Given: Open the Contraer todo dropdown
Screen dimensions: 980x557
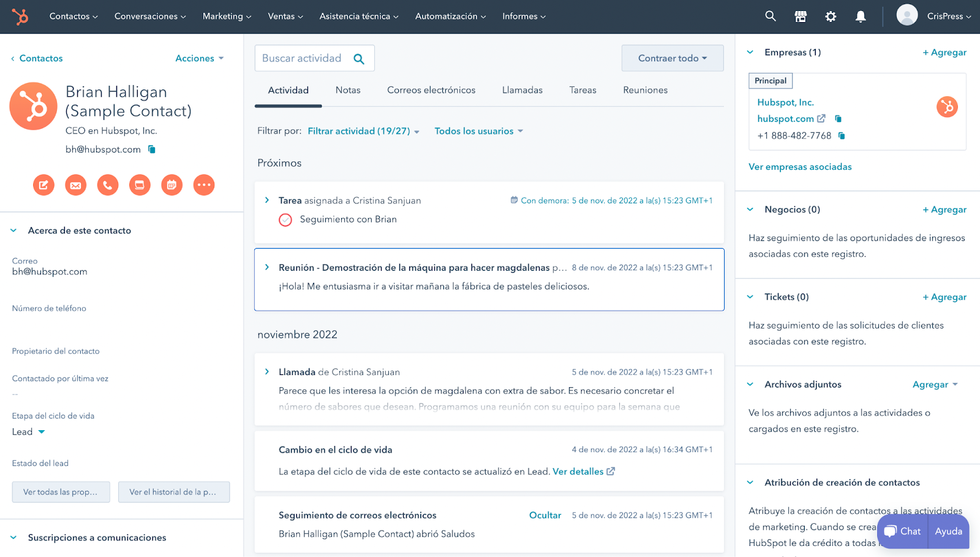Looking at the screenshot, I should pyautogui.click(x=673, y=58).
